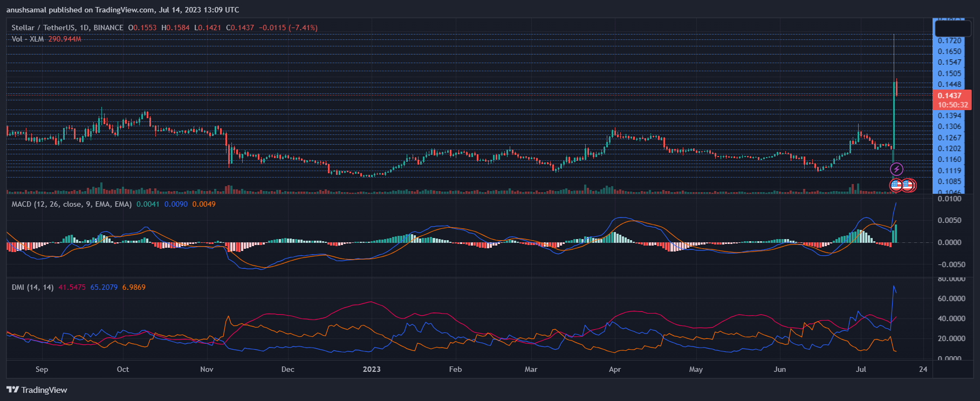This screenshot has height=401, width=980.
Task: Click the Nov label on the time axis
Action: (207, 369)
